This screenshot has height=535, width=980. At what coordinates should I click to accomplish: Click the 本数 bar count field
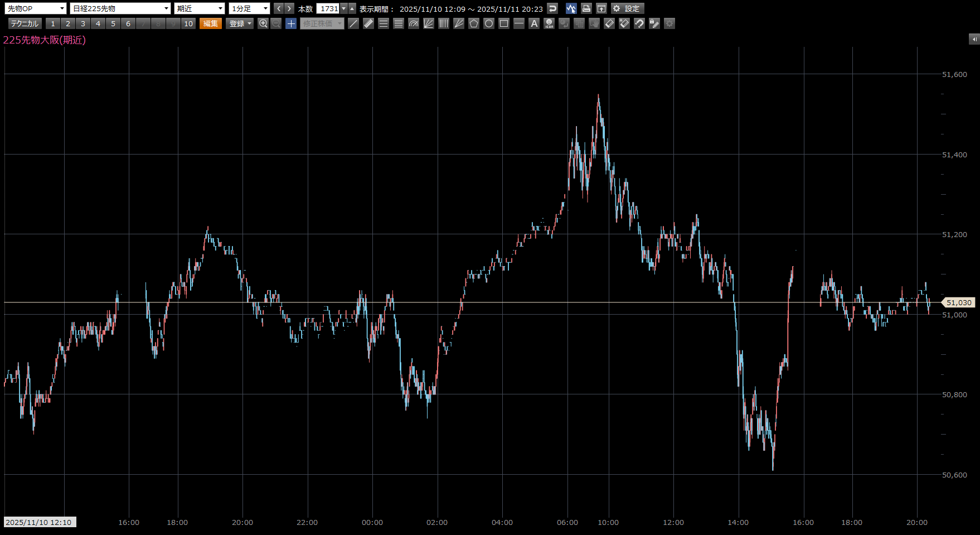328,8
